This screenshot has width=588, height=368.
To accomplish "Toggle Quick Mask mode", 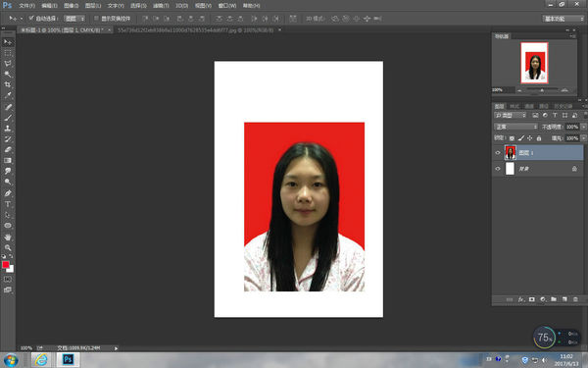I will 8,280.
